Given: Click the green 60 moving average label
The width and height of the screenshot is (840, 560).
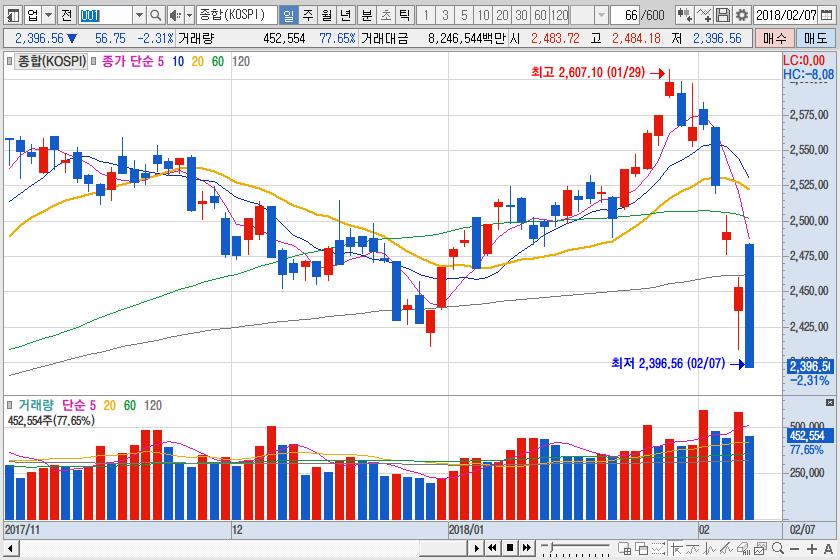Looking at the screenshot, I should tap(218, 62).
